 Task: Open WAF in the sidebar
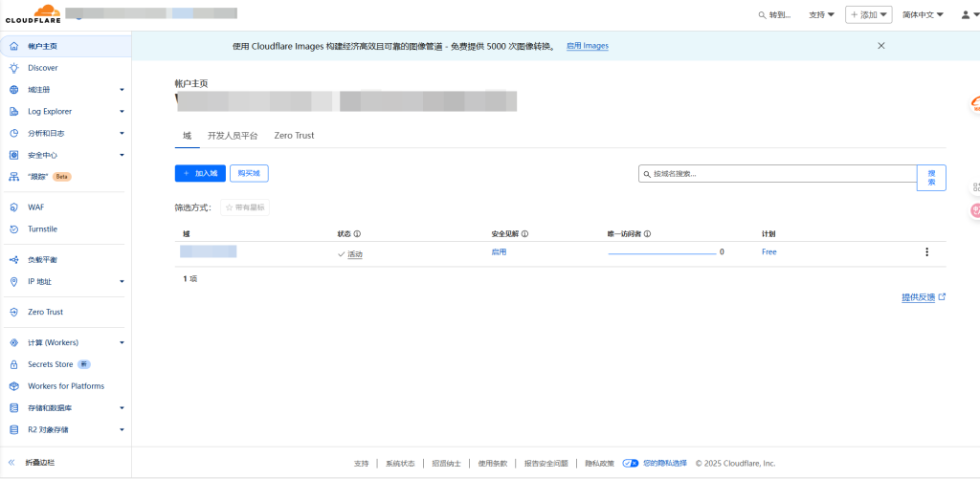[x=36, y=207]
